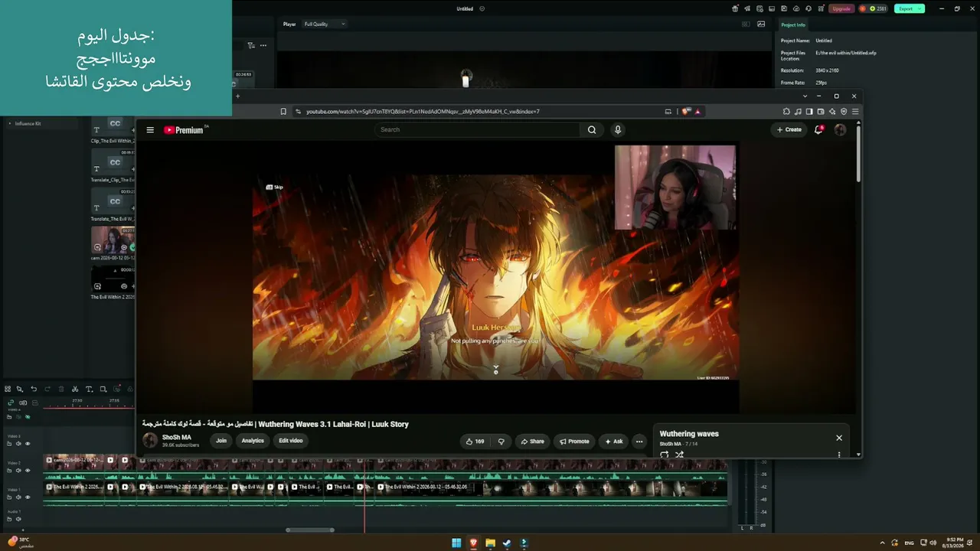The height and width of the screenshot is (551, 980).
Task: Open more actions for the YouTube video
Action: [639, 442]
